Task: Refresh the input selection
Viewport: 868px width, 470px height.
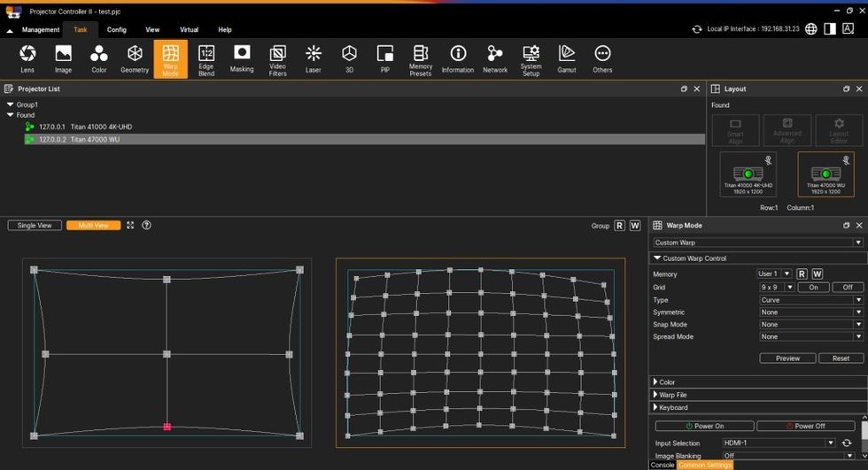Action: point(847,443)
